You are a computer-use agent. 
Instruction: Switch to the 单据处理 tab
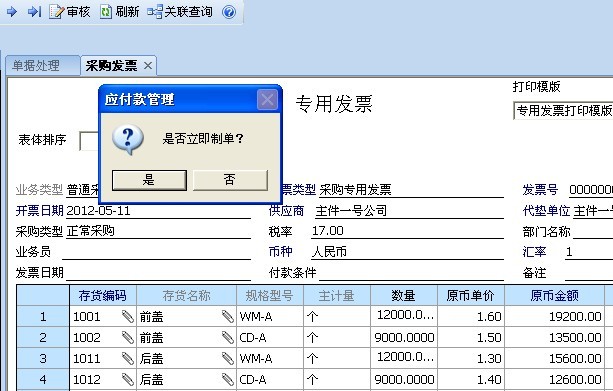pyautogui.click(x=42, y=65)
